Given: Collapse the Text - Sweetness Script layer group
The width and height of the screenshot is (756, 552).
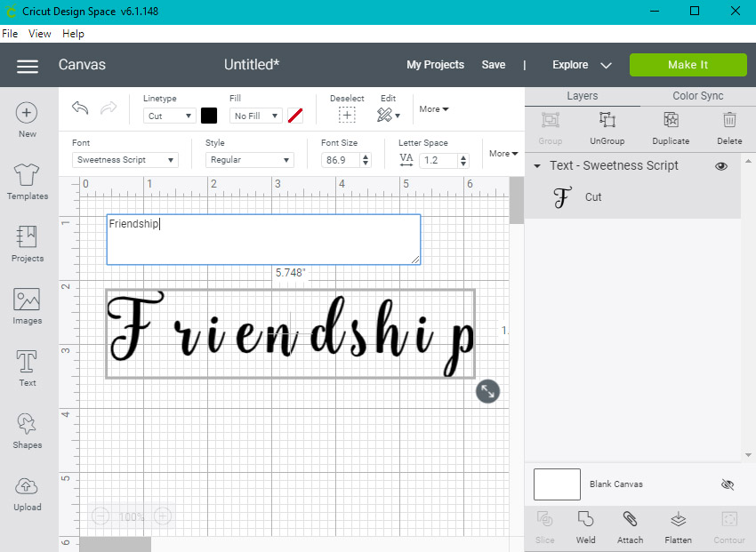Looking at the screenshot, I should 537,166.
